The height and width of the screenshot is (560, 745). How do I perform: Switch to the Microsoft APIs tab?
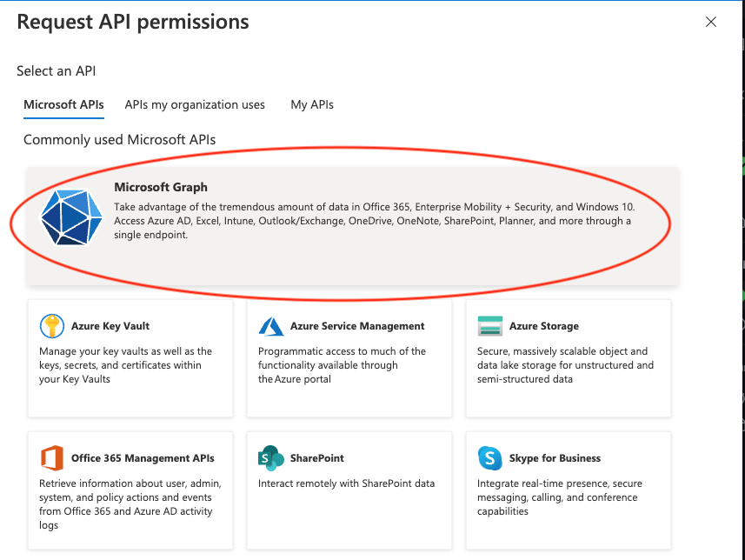(63, 104)
